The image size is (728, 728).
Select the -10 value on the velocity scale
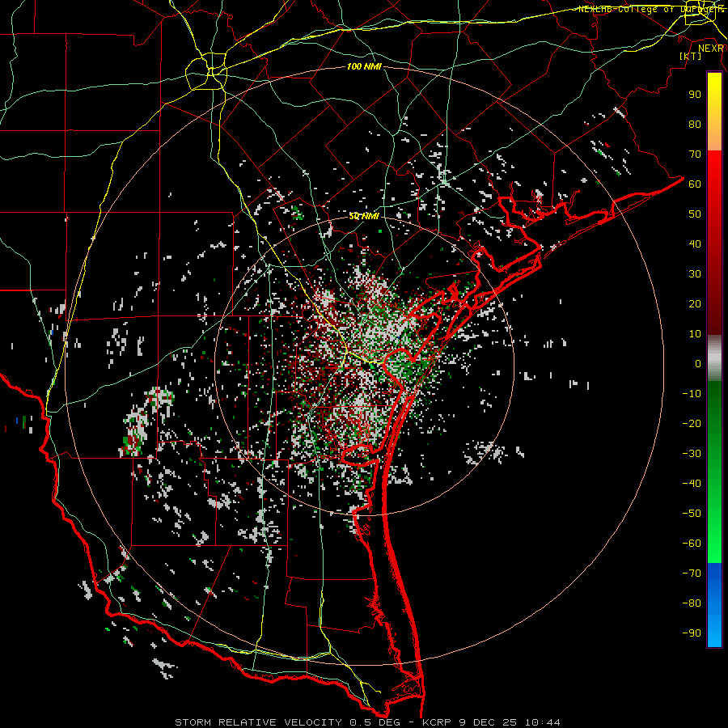click(x=692, y=394)
